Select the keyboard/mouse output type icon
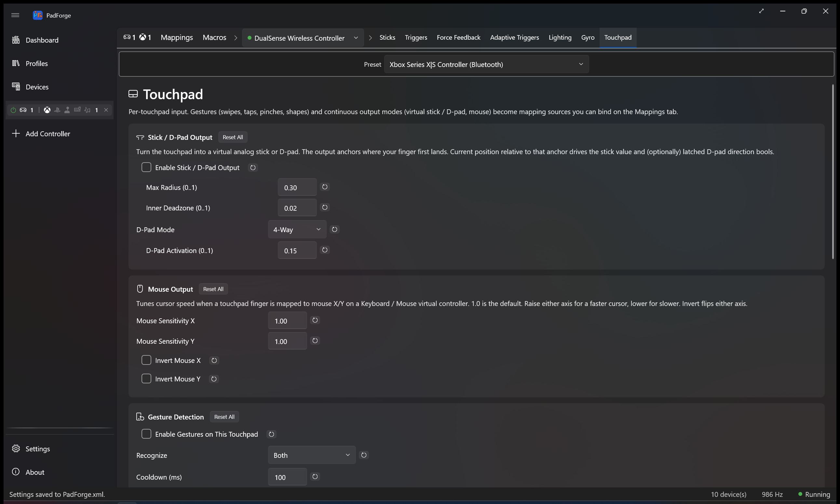 click(x=77, y=110)
